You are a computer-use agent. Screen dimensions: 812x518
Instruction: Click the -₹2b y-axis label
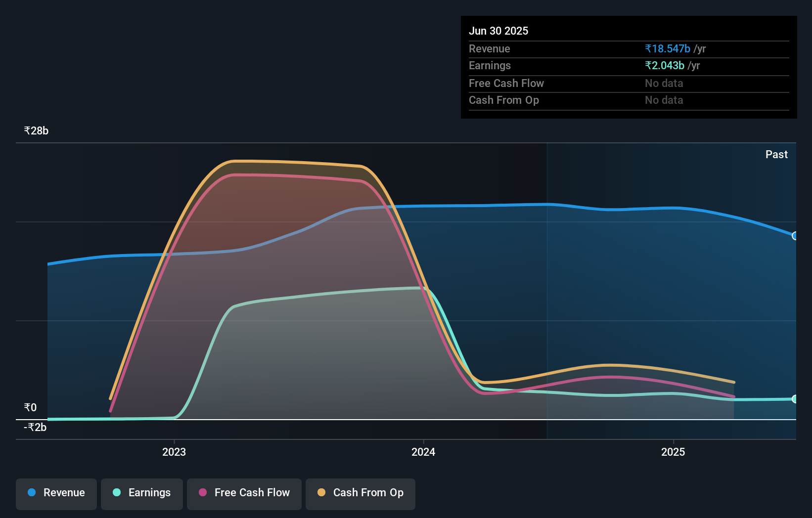coord(35,427)
